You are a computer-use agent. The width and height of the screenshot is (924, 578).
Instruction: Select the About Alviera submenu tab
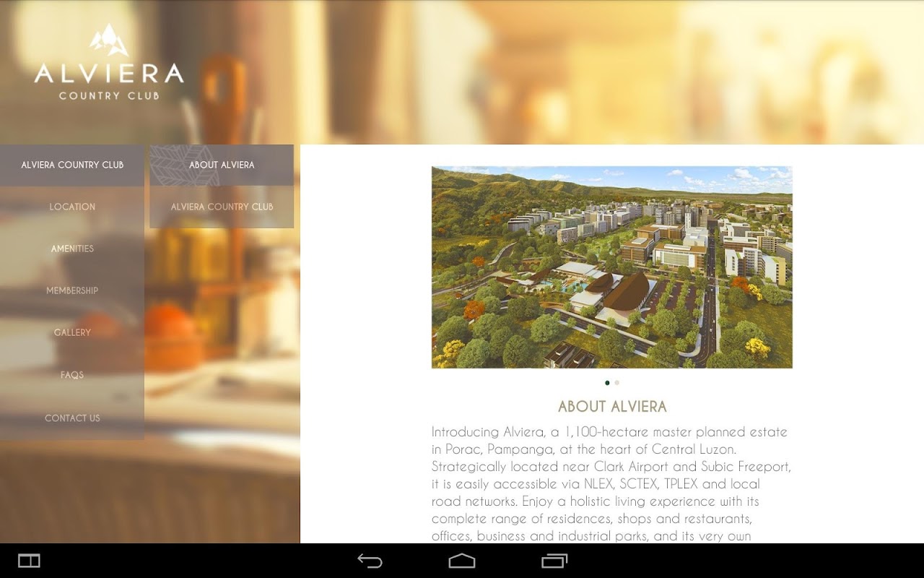(222, 165)
